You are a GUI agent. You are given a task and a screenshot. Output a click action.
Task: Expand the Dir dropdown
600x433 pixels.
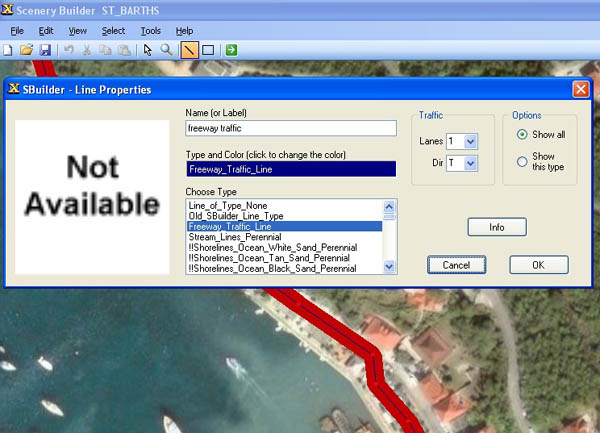pos(470,163)
